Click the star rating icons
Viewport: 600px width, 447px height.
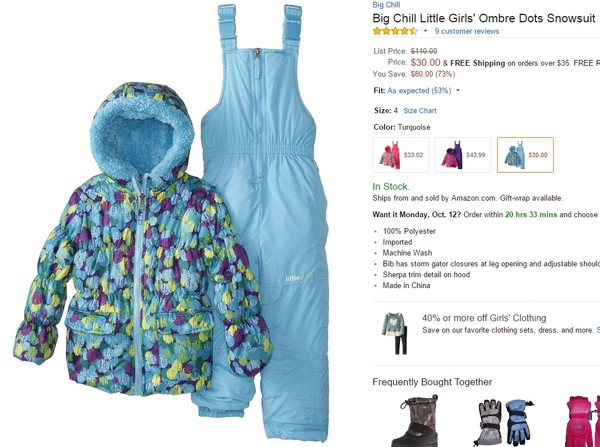point(395,31)
